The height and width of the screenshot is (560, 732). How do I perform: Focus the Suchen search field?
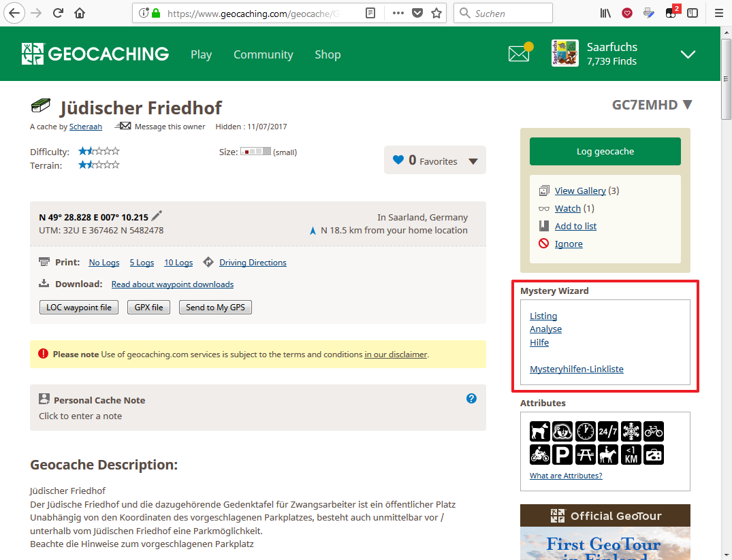(x=503, y=13)
